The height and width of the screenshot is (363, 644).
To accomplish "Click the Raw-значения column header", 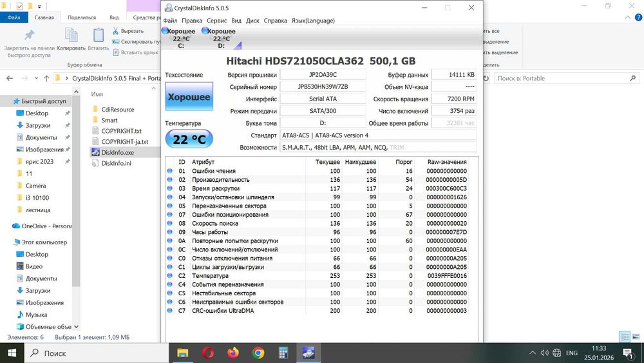I will [446, 162].
